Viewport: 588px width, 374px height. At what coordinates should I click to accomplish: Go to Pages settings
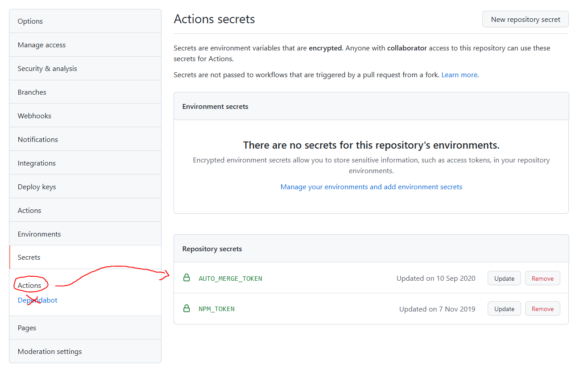[85, 328]
